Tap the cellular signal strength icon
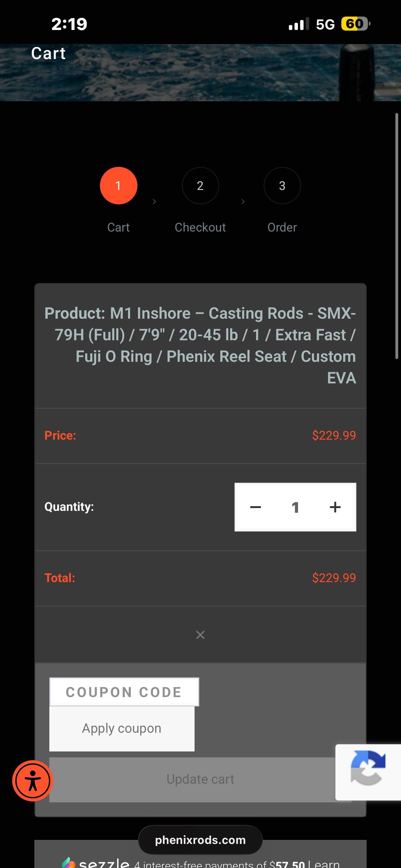This screenshot has height=868, width=401. pos(298,24)
